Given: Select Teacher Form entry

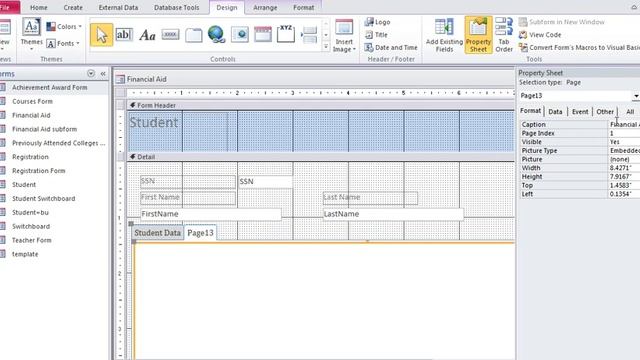Looking at the screenshot, I should pos(31,240).
